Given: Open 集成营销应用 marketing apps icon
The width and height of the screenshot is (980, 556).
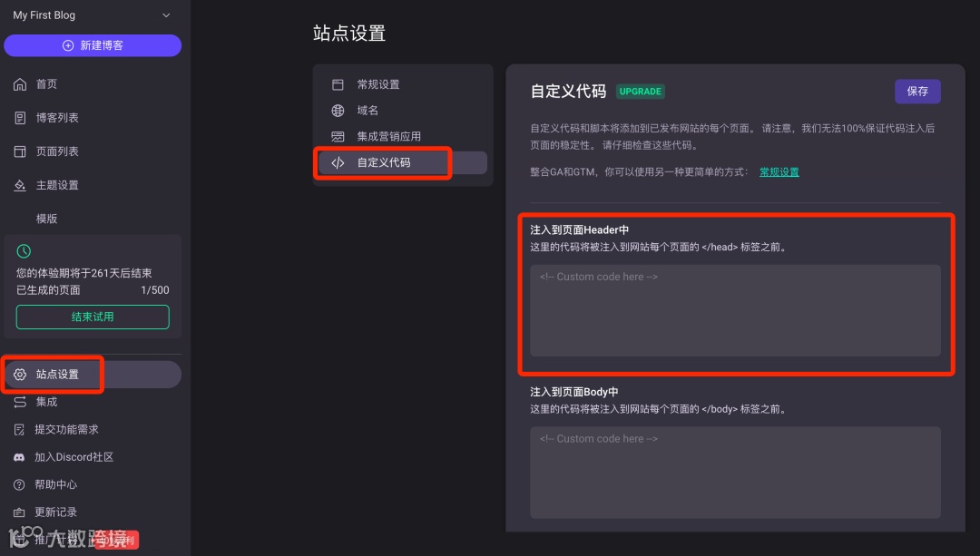Looking at the screenshot, I should [338, 136].
